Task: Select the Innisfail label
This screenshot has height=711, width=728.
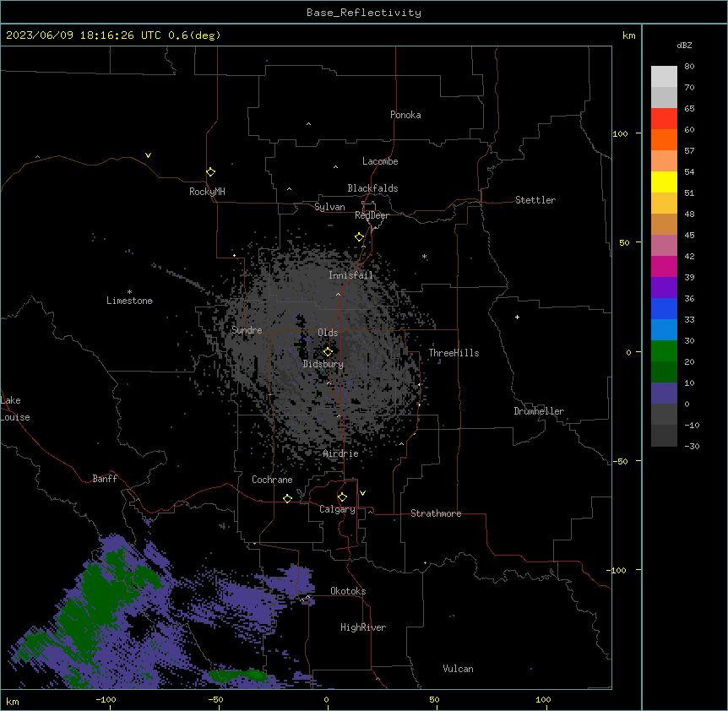Action: click(350, 275)
